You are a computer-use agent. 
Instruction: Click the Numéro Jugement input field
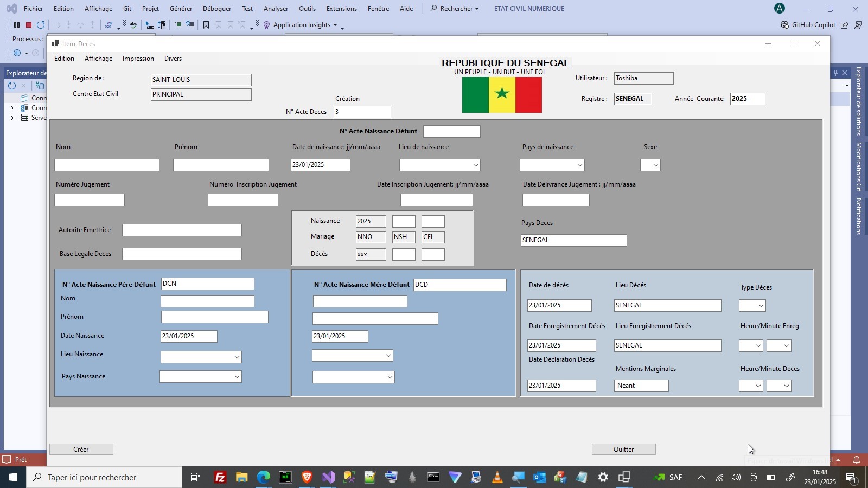click(90, 200)
